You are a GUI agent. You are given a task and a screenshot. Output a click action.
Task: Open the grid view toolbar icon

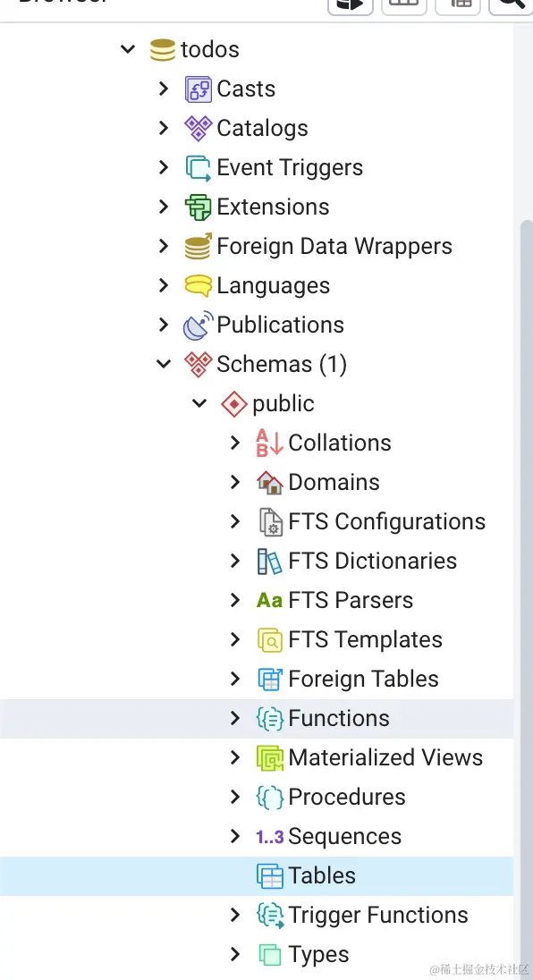(403, 4)
